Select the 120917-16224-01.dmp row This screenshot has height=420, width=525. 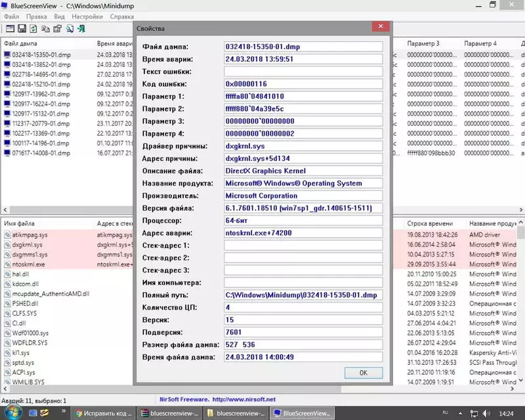[41, 104]
